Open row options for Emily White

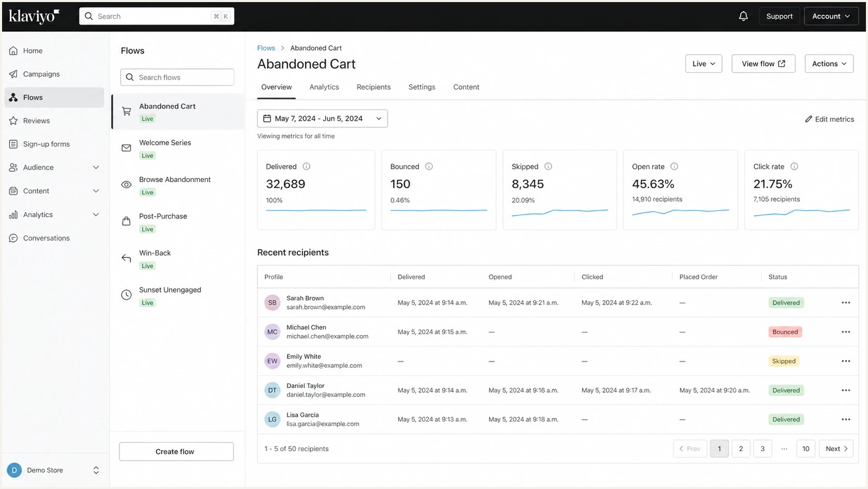click(x=846, y=361)
